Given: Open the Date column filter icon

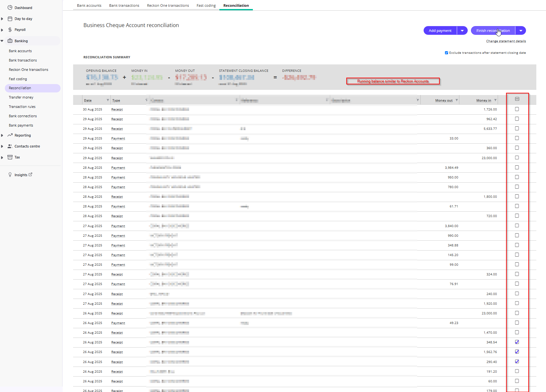Looking at the screenshot, I should [x=108, y=100].
